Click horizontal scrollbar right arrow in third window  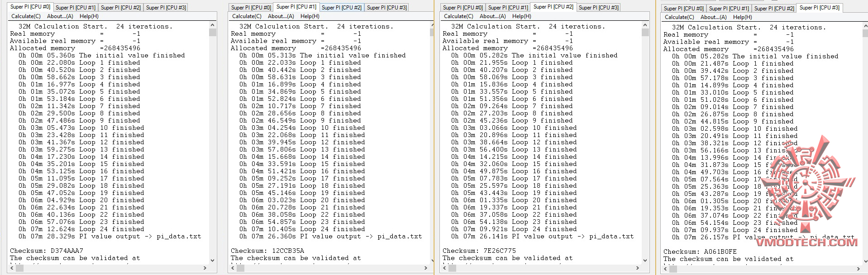click(638, 268)
